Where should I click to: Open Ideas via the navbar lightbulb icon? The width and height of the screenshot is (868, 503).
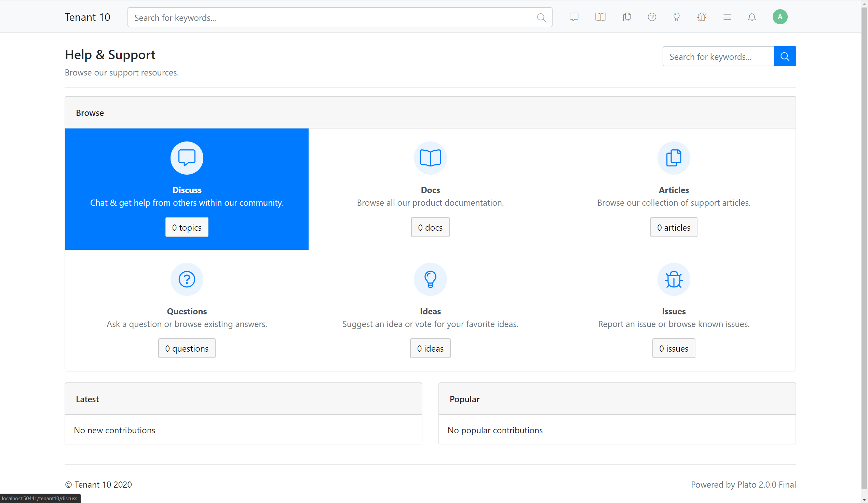click(x=677, y=17)
